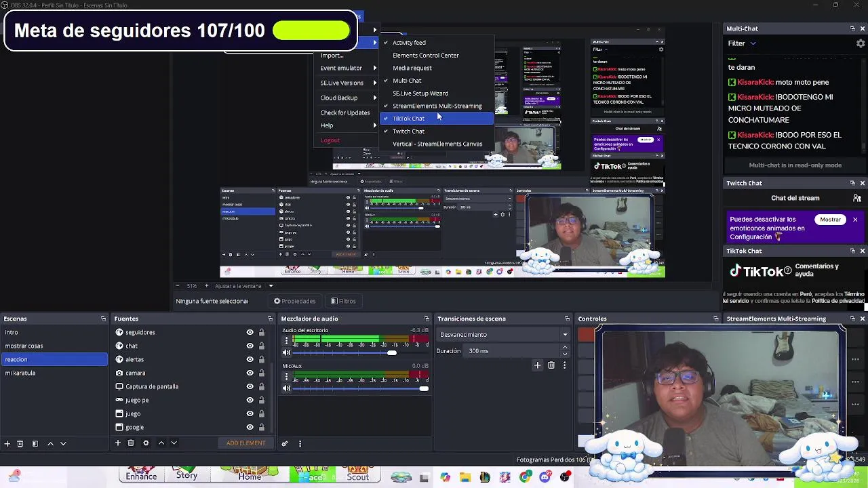This screenshot has width=868, height=488.
Task: Hide the chat source
Action: 250,346
